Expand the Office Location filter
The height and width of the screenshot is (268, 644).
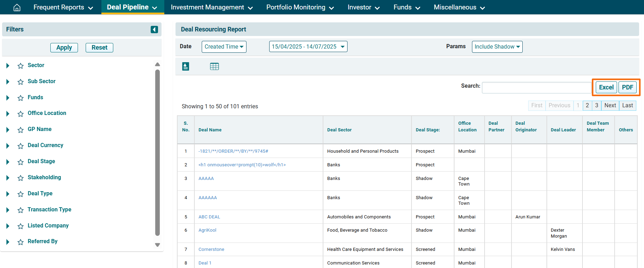click(8, 114)
